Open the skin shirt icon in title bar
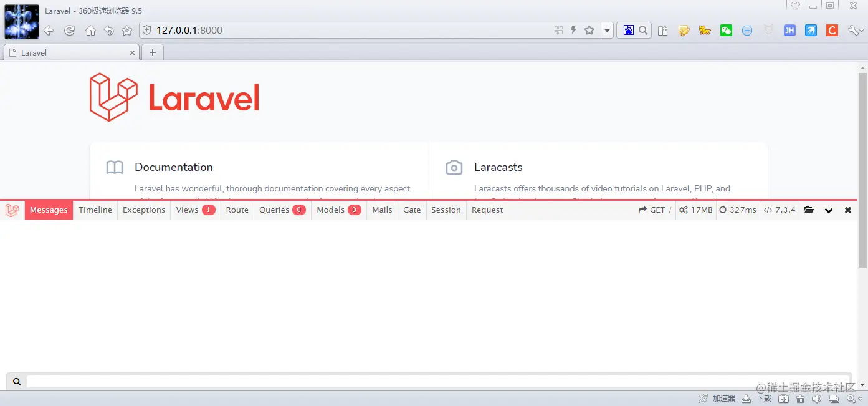Screen dimensions: 868x406 pyautogui.click(x=796, y=6)
